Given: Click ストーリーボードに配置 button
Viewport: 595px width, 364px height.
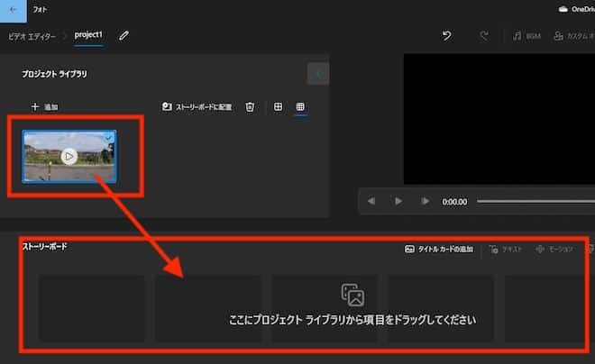Looking at the screenshot, I should click(x=197, y=107).
